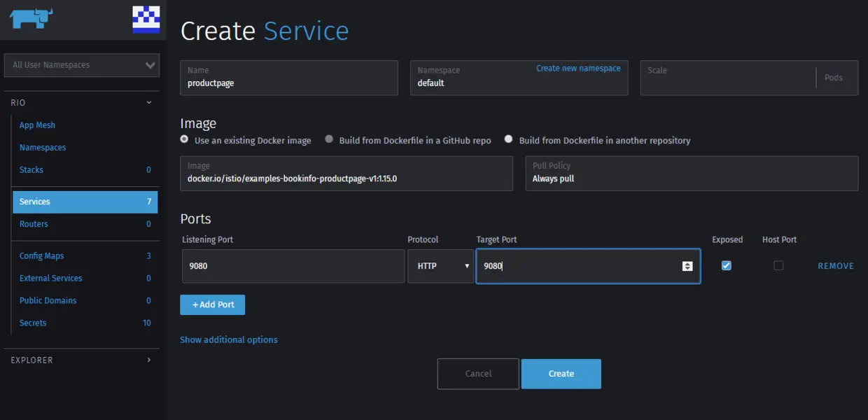Increment the Target Port using the stepper
Viewport: 868px width, 420px height.
tap(687, 262)
